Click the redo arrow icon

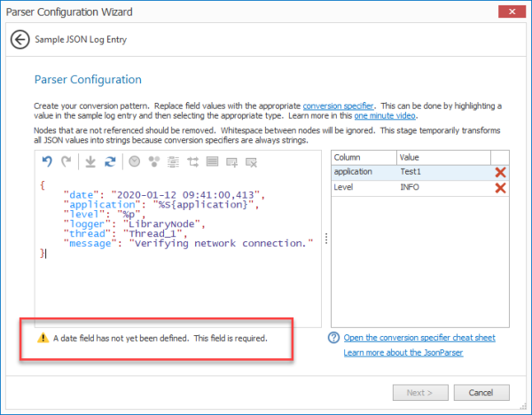(66, 161)
